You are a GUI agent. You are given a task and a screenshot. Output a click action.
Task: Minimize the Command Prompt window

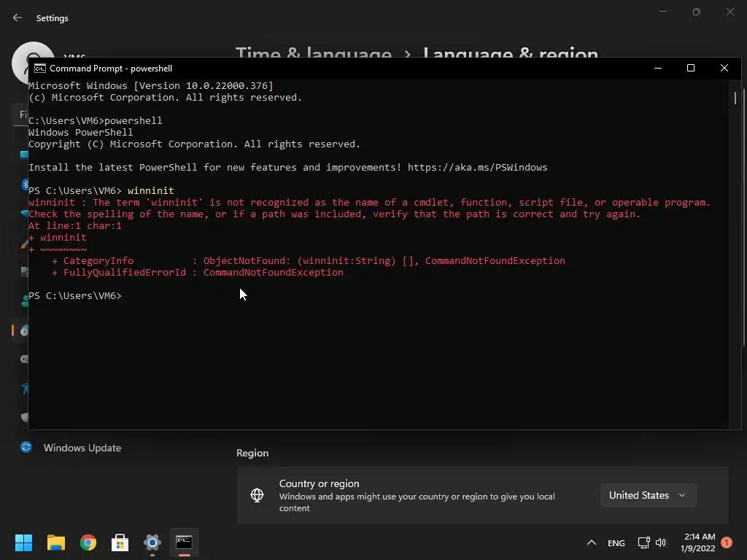coord(658,68)
